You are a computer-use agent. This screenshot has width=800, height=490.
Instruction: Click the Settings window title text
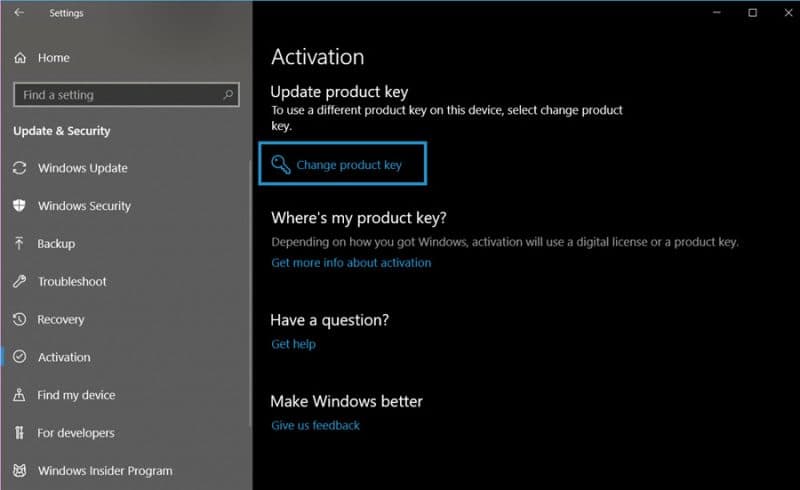tap(66, 13)
